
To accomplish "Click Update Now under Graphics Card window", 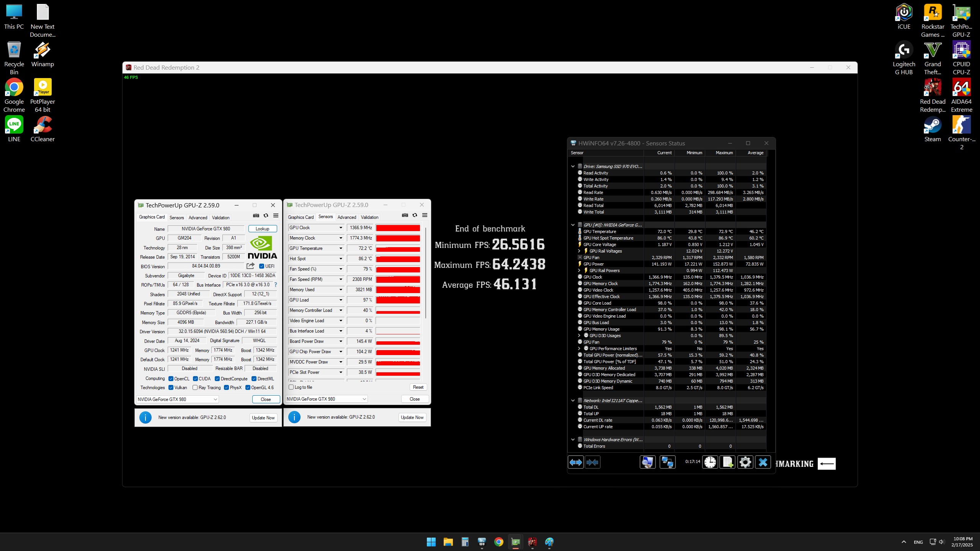I will (263, 418).
